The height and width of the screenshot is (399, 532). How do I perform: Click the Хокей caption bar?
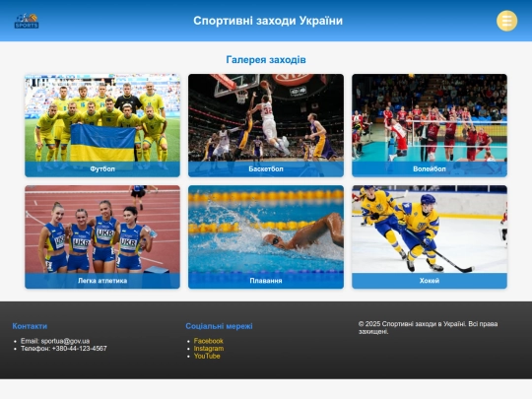(430, 281)
